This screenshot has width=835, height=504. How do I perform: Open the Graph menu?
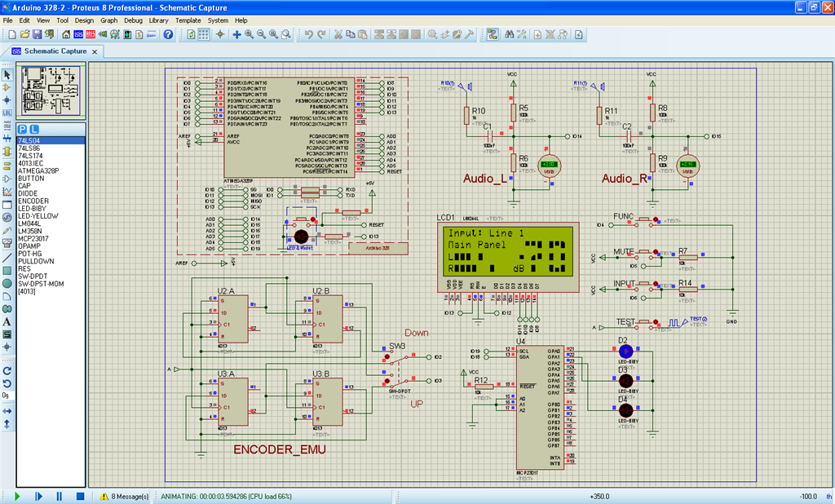[109, 20]
